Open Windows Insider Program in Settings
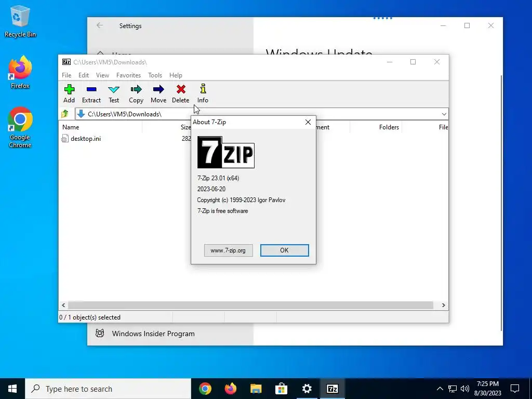This screenshot has height=399, width=532. [153, 334]
